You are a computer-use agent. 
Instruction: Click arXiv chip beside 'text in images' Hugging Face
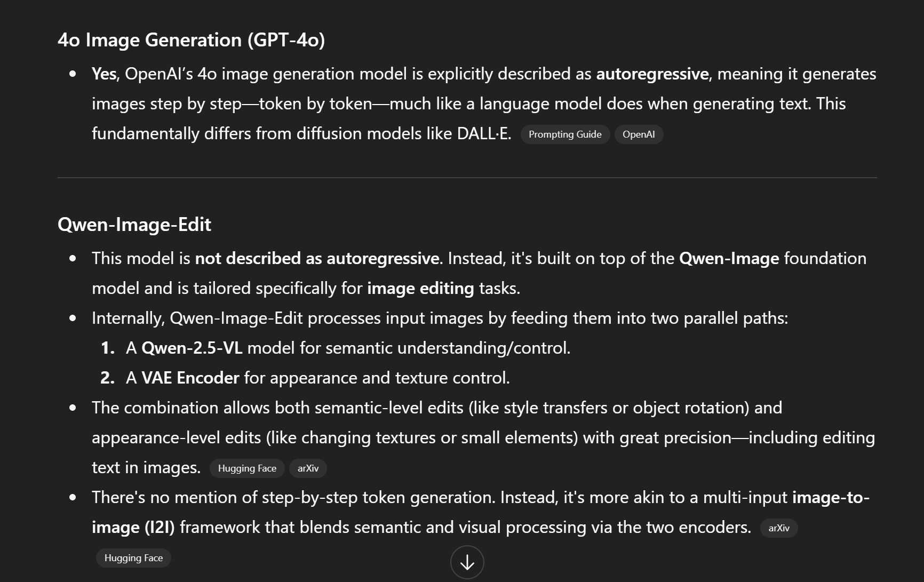coord(308,468)
